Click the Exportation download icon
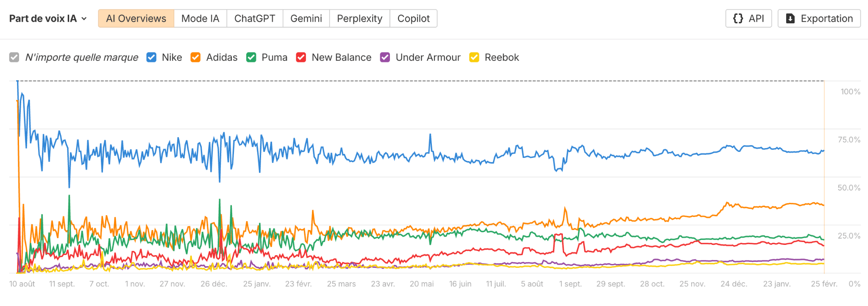The image size is (868, 306). click(790, 19)
